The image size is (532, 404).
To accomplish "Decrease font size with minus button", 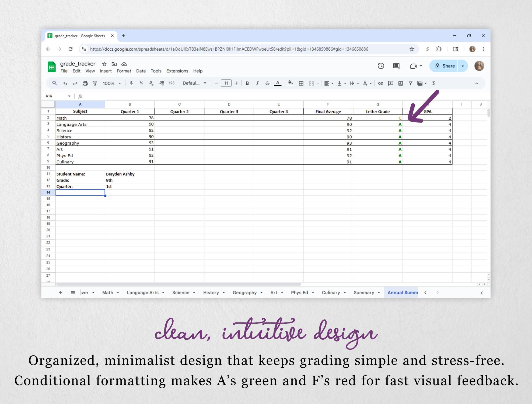I will pos(216,83).
